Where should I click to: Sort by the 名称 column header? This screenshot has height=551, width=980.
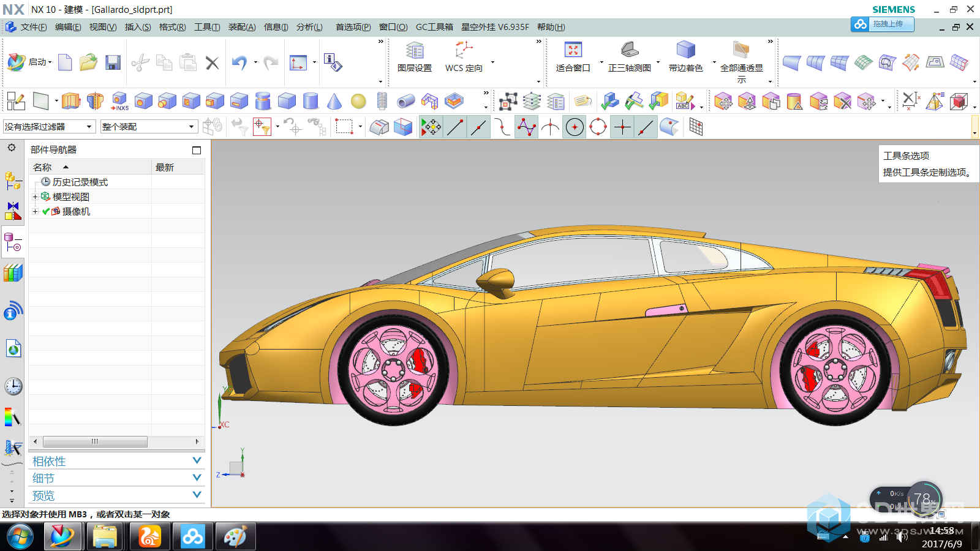(x=90, y=167)
